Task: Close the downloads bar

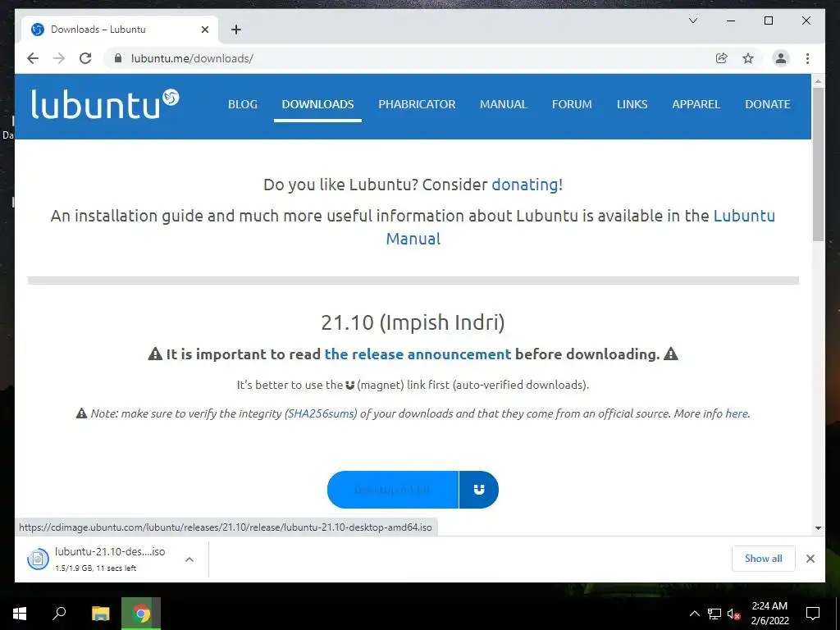Action: [x=810, y=559]
